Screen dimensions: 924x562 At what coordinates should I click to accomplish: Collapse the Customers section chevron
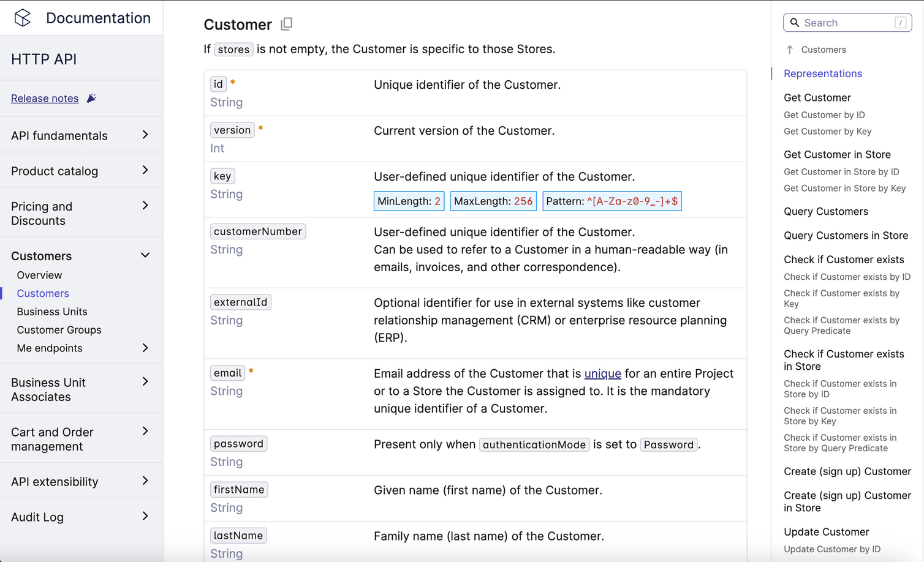(145, 255)
